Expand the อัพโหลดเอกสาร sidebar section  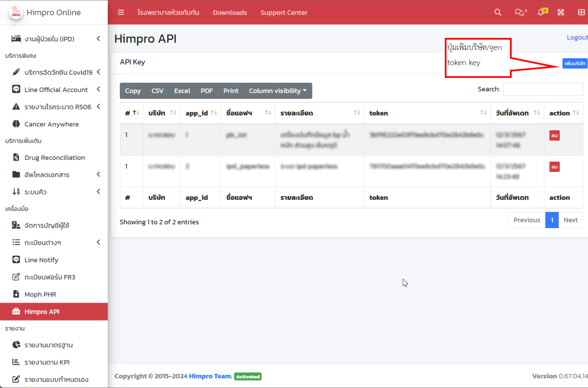46,174
